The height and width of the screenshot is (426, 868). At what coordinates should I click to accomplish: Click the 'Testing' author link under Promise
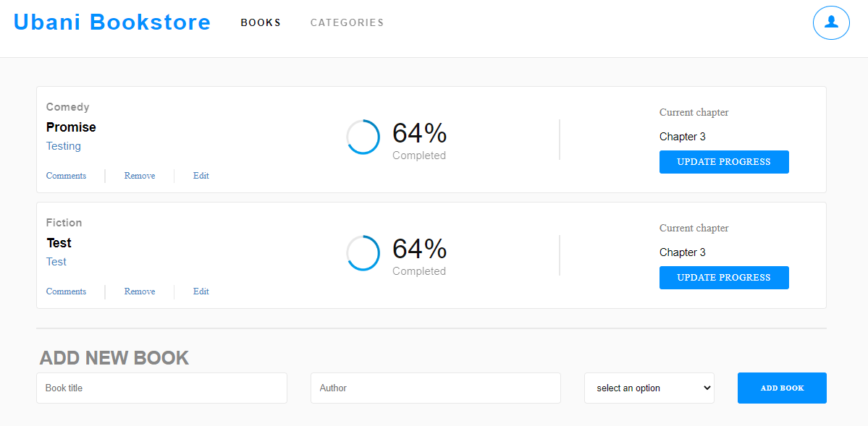63,145
